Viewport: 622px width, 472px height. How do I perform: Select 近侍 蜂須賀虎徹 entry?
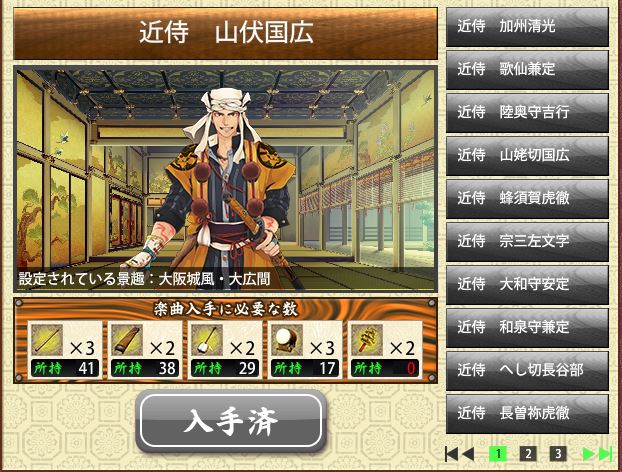(x=527, y=198)
